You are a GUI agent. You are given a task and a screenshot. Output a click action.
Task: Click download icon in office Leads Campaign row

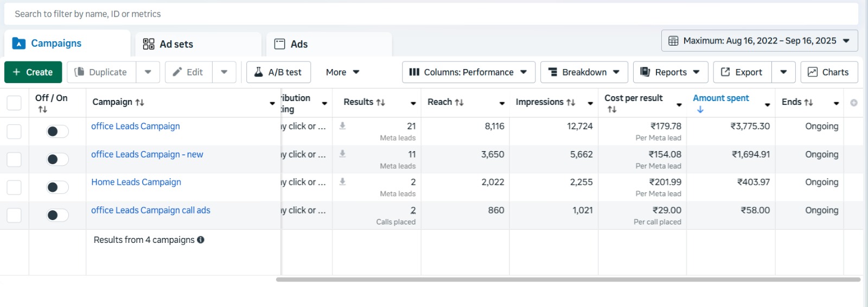342,126
